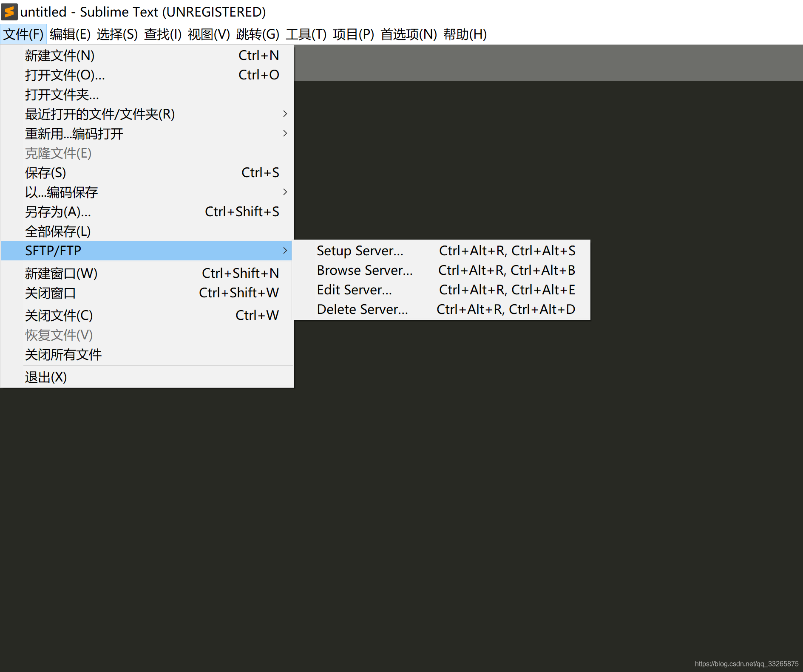
Task: Select Edit Server... in SFTP submenu
Action: click(442, 290)
